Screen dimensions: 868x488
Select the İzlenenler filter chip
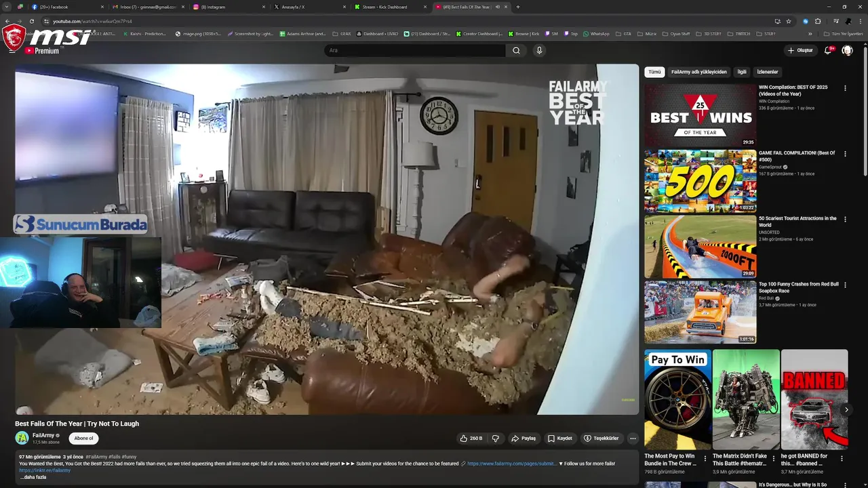click(x=768, y=72)
